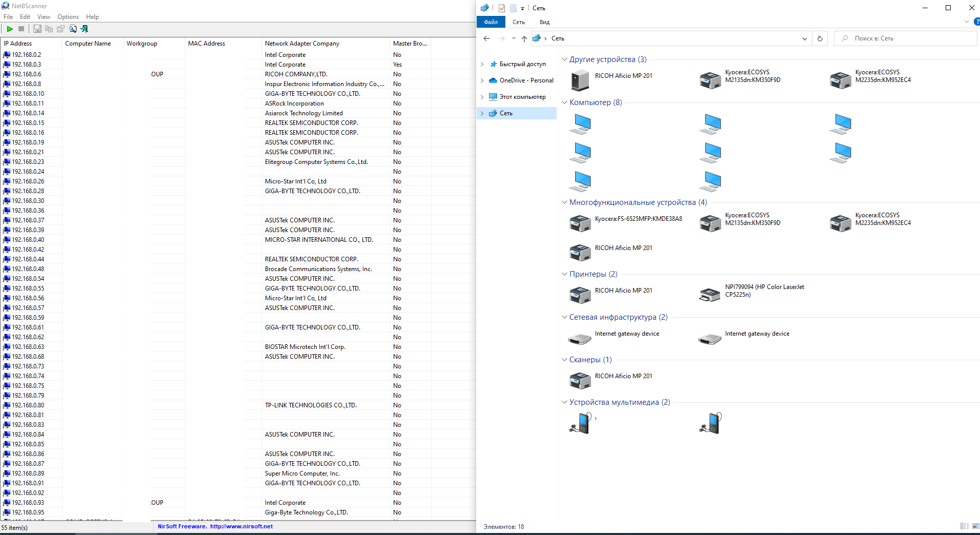Switch Explorer to large icons view

click(975, 526)
